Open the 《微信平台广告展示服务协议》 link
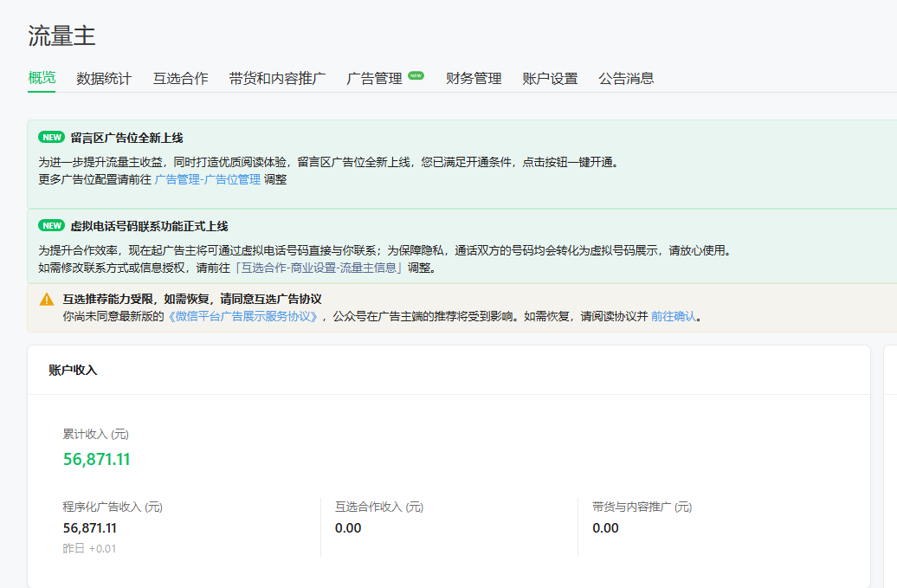 click(242, 316)
